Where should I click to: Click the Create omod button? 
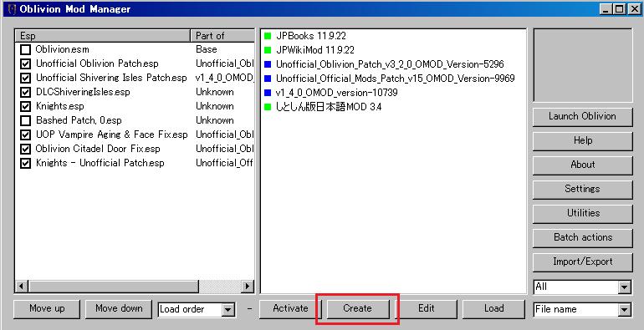357,309
